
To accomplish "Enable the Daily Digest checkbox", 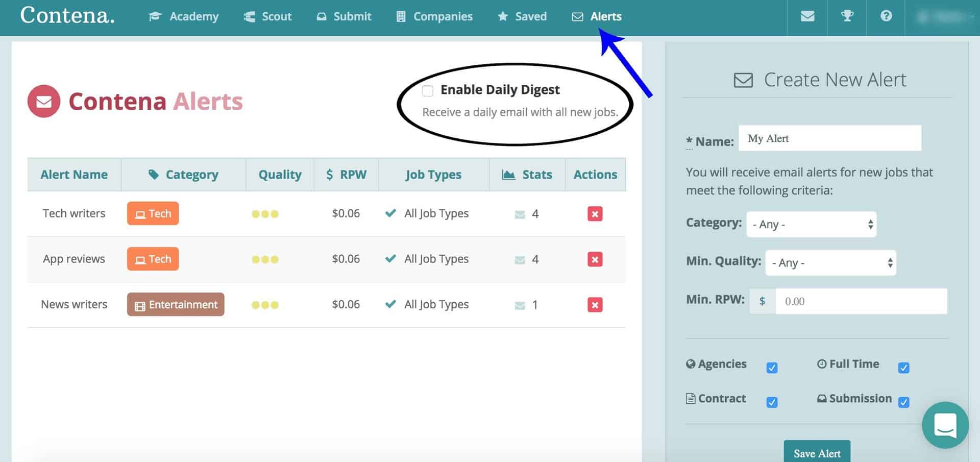I will pos(428,91).
